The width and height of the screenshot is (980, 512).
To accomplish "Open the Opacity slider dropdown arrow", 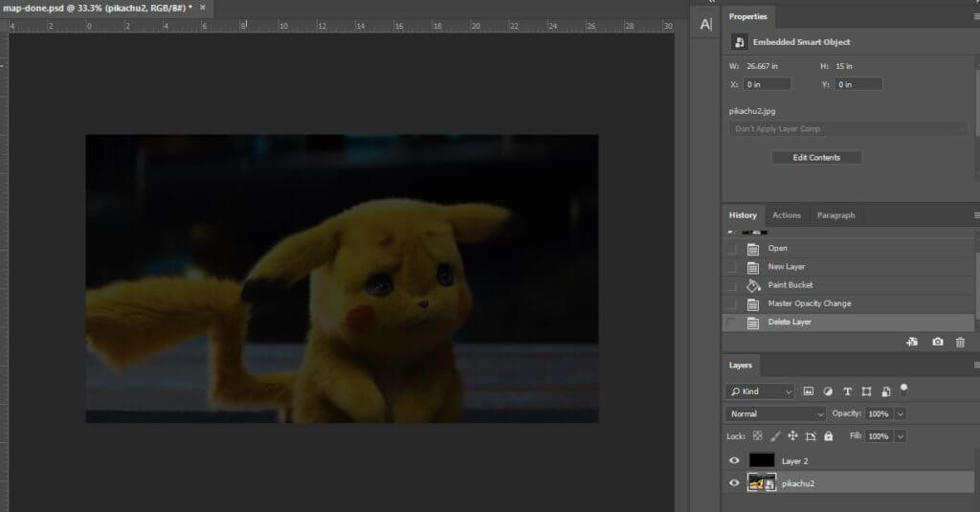I will 901,413.
